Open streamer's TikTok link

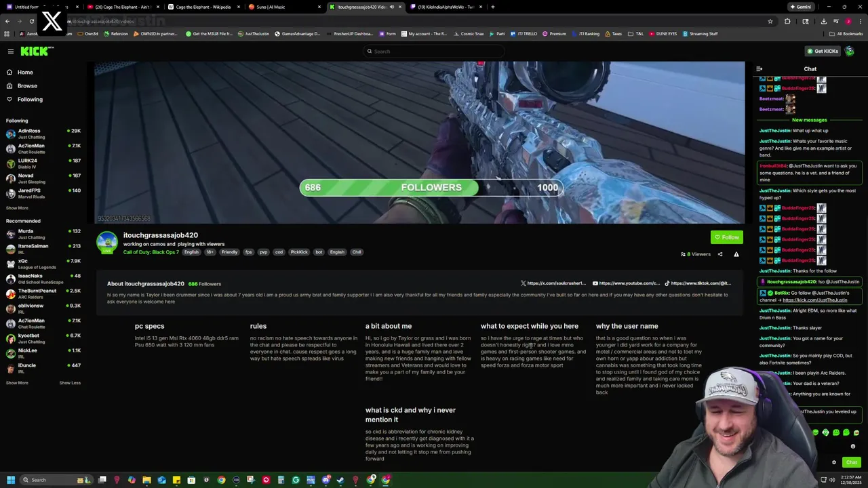(x=698, y=283)
